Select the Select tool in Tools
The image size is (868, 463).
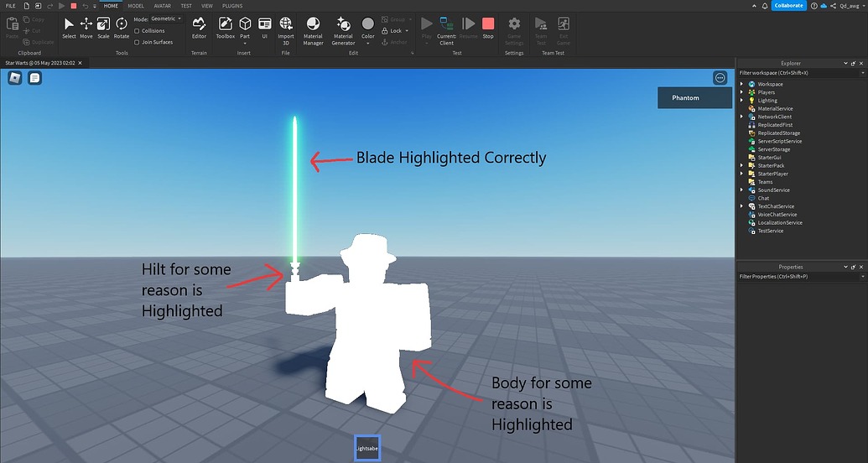pos(69,28)
